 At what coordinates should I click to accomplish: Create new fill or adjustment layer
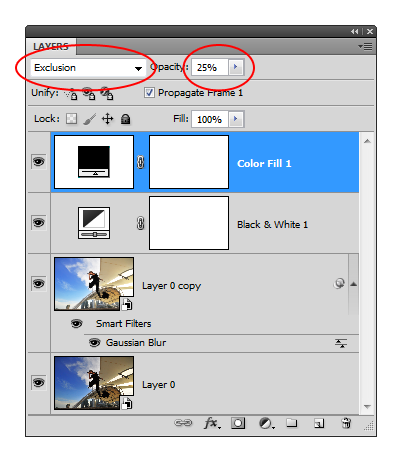point(266,423)
